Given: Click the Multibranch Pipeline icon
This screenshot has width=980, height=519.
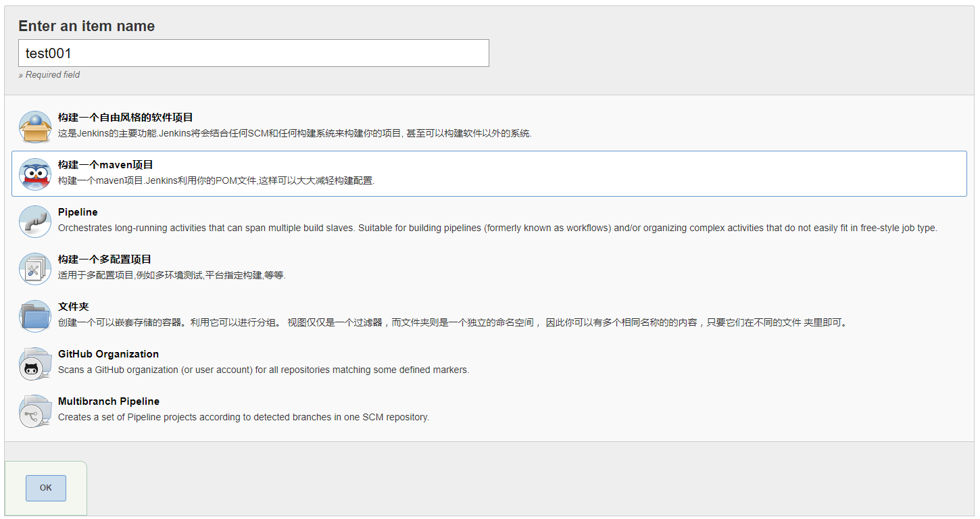Looking at the screenshot, I should [35, 411].
